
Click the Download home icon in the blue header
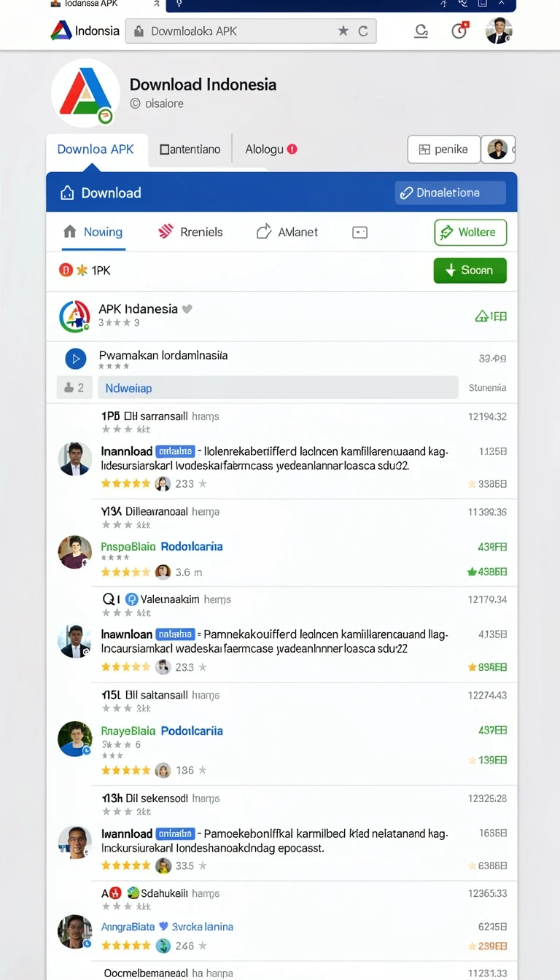[67, 192]
